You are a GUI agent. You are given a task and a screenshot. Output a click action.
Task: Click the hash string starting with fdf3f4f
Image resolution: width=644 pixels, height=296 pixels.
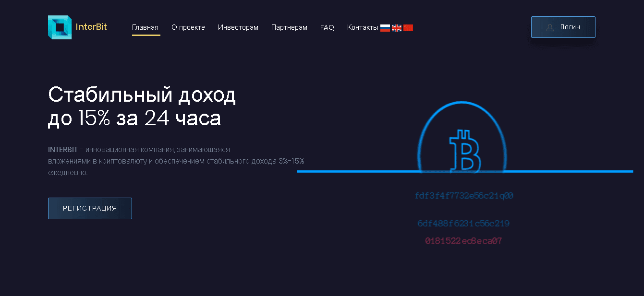pyautogui.click(x=464, y=196)
